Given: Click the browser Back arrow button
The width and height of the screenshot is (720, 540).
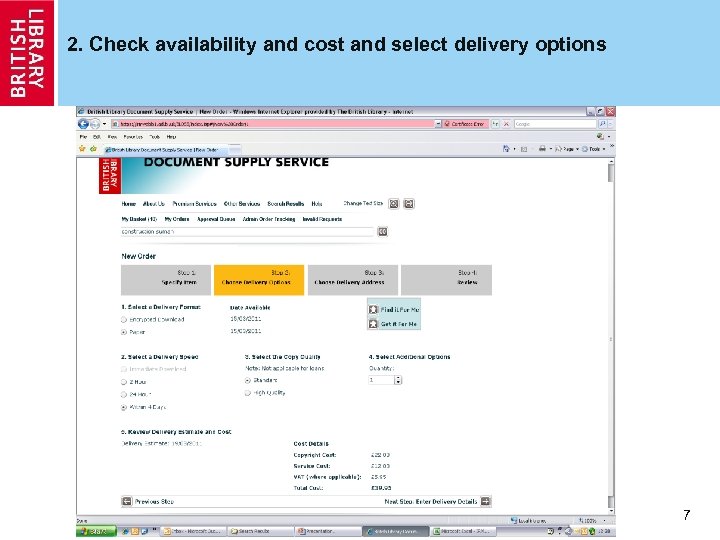Looking at the screenshot, I should [83, 124].
